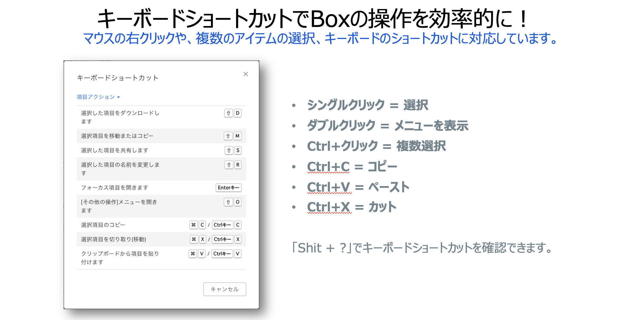This screenshot has width=644, height=320.
Task: Click the Command key icon in copy row
Action: click(194, 225)
